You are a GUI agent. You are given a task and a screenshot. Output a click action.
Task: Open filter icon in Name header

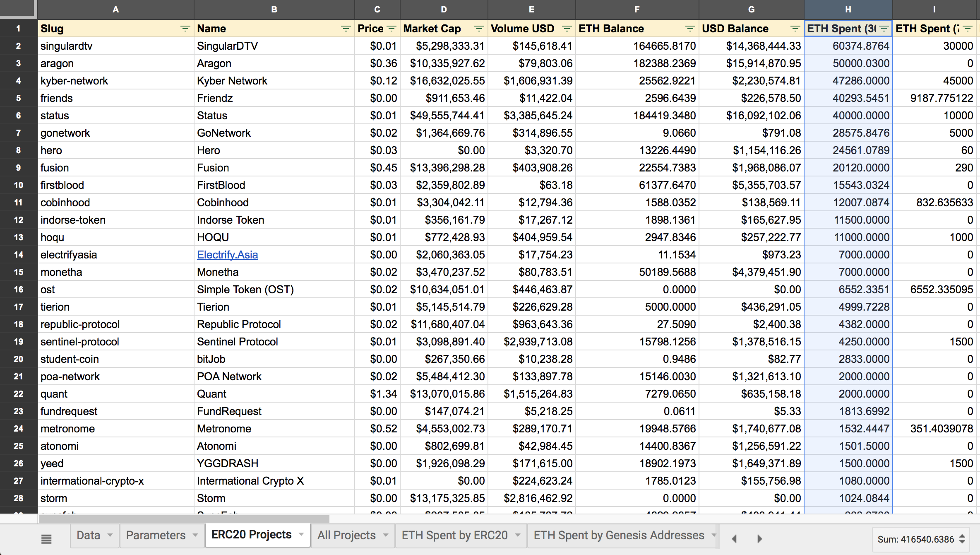coord(346,29)
